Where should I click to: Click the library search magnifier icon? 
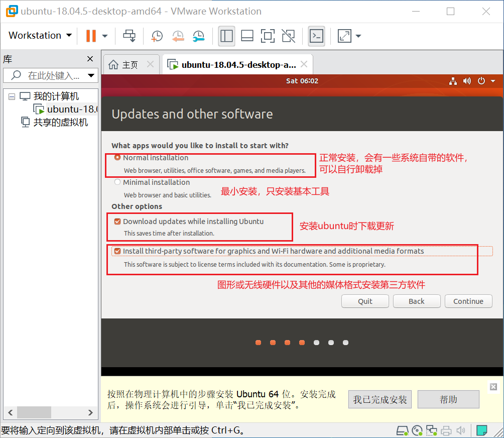pyautogui.click(x=16, y=75)
